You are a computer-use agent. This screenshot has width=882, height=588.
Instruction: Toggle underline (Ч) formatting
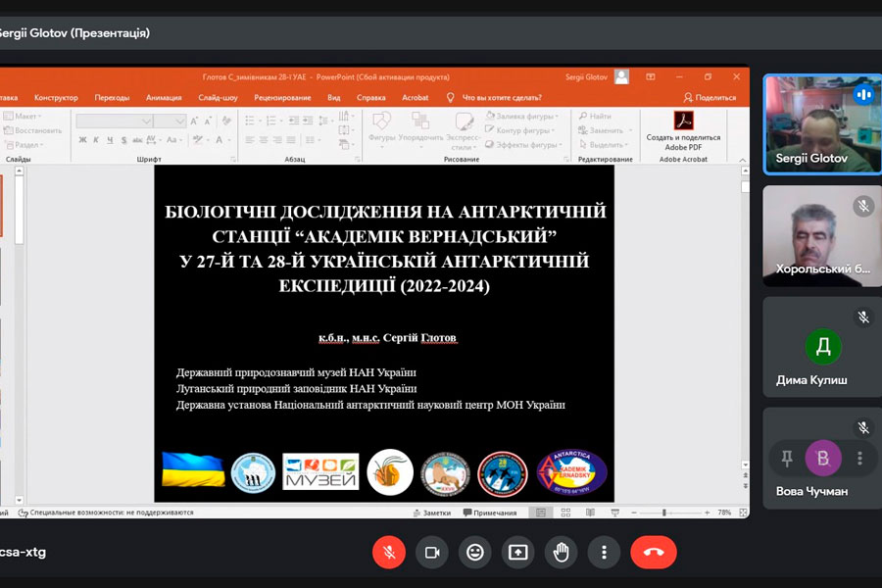click(x=110, y=139)
